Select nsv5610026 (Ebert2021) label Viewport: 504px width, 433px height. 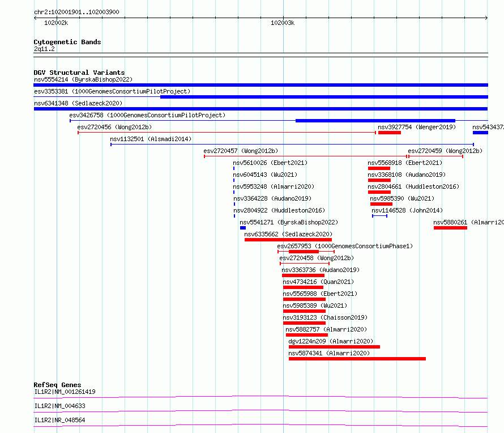pos(270,163)
